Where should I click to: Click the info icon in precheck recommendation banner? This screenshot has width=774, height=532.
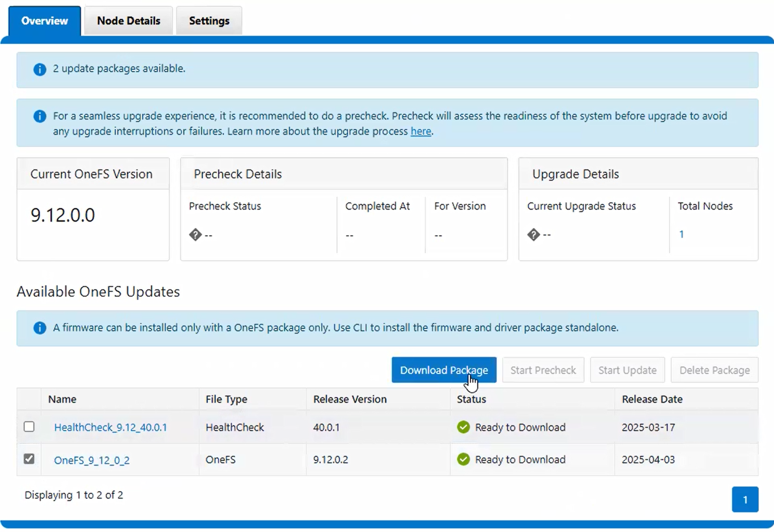(40, 116)
